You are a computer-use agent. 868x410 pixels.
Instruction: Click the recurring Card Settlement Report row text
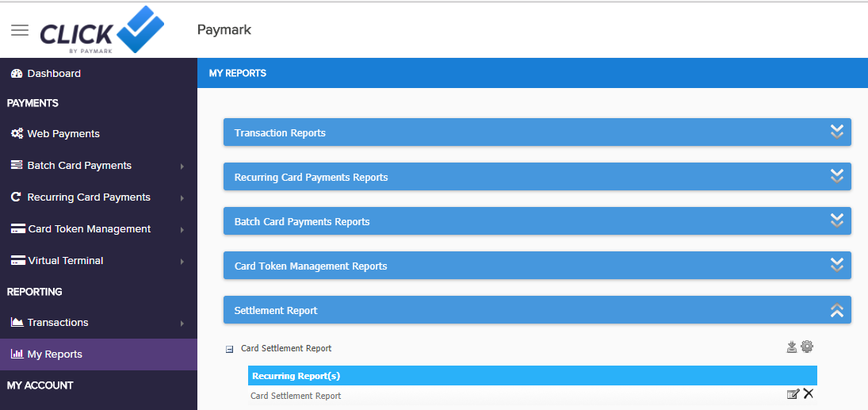(x=296, y=396)
